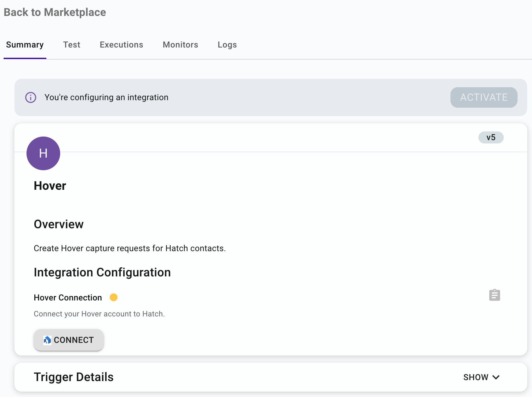Click the chevron arrow next to SHOW
The width and height of the screenshot is (532, 397).
click(x=496, y=377)
